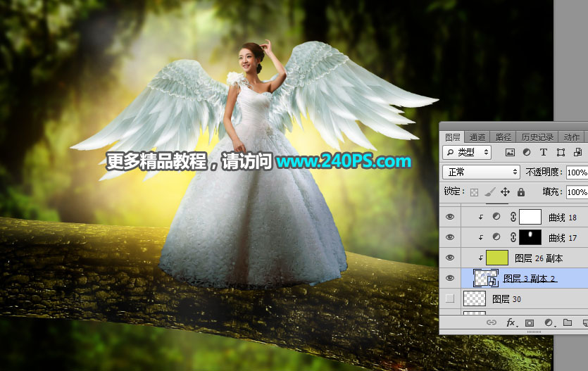Lock transparent pixels icon
Viewport: 588px width, 371px height.
click(475, 192)
